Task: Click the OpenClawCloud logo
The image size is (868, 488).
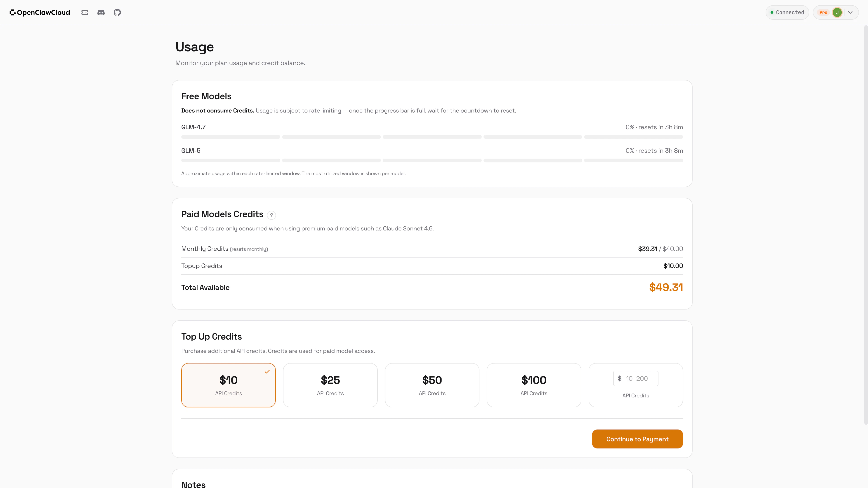Action: [40, 12]
